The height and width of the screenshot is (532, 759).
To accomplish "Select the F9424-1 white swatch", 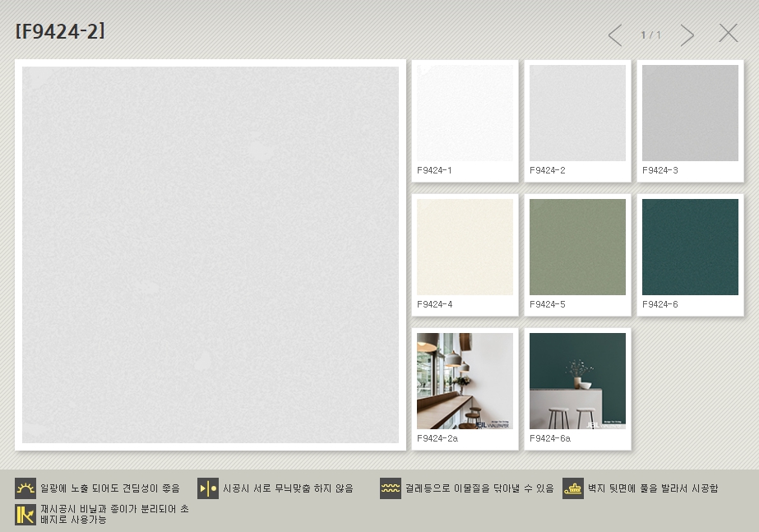I will click(x=465, y=113).
